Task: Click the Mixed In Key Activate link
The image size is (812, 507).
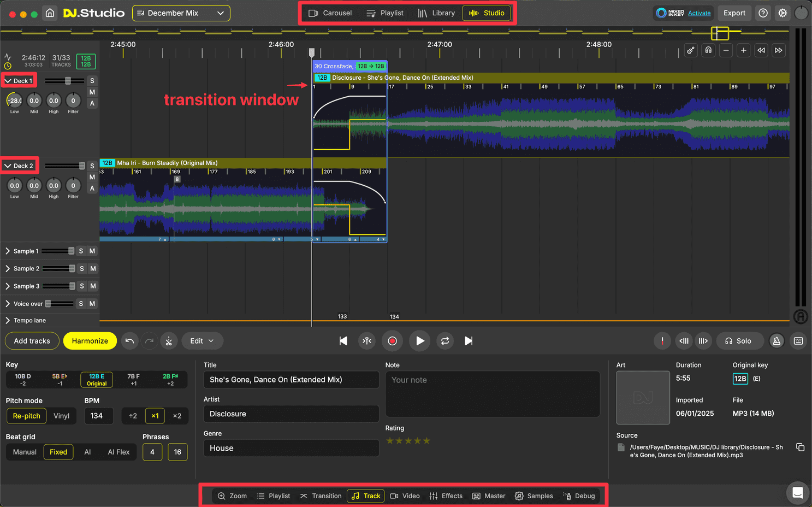Action: [x=699, y=13]
